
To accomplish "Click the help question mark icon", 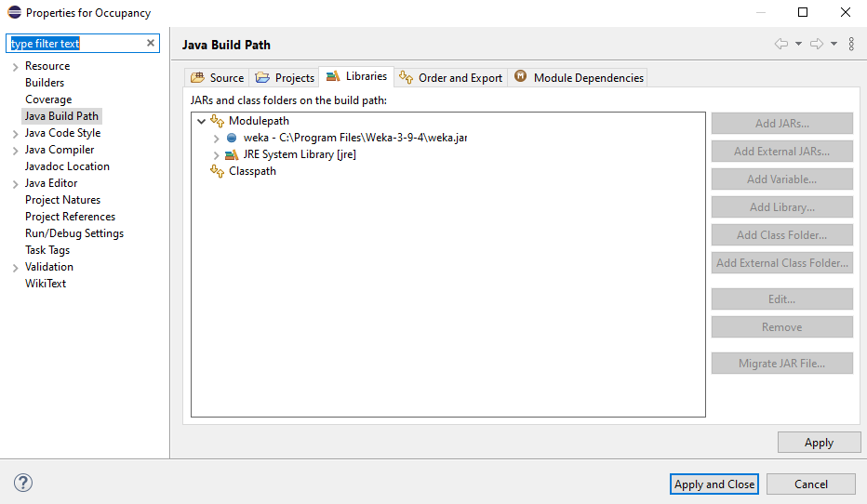I will pyautogui.click(x=23, y=483).
